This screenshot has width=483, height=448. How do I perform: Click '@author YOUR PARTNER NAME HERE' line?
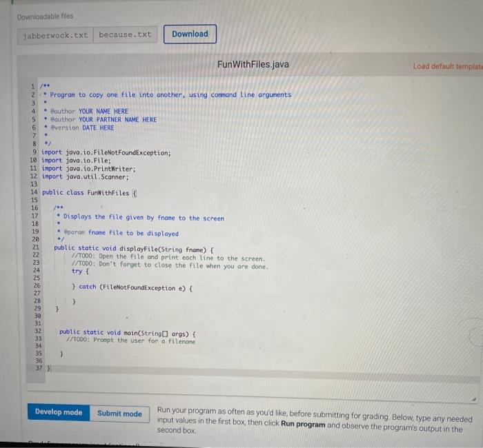click(100, 119)
